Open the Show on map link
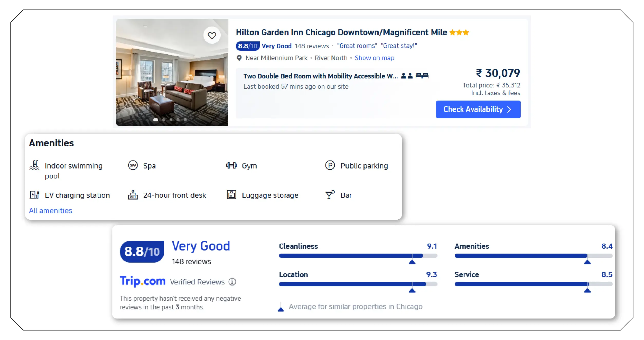This screenshot has height=340, width=644. pos(374,58)
